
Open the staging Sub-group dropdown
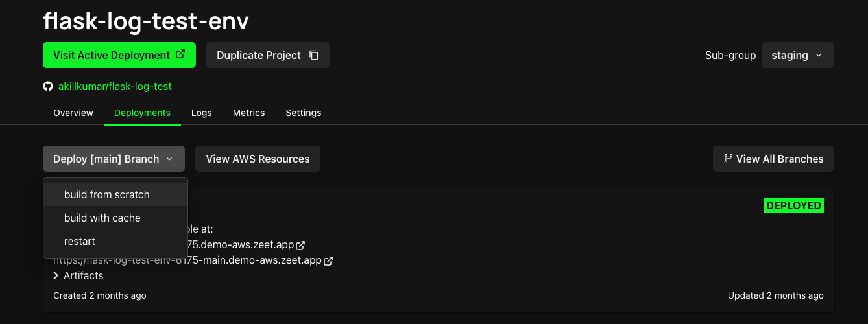click(798, 55)
